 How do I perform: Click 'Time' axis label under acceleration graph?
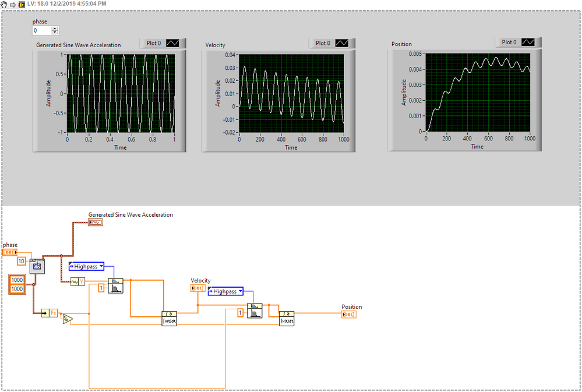(x=120, y=147)
